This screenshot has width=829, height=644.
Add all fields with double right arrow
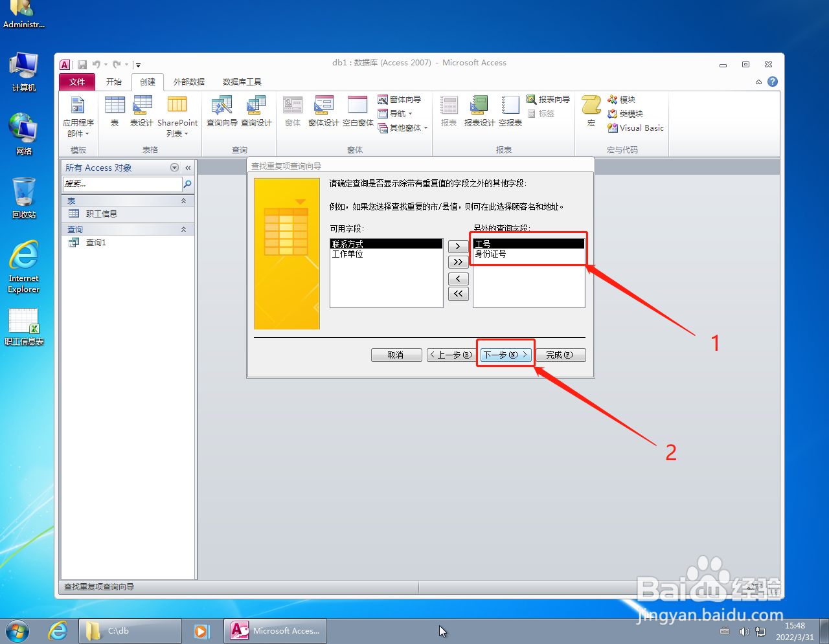pyautogui.click(x=458, y=262)
